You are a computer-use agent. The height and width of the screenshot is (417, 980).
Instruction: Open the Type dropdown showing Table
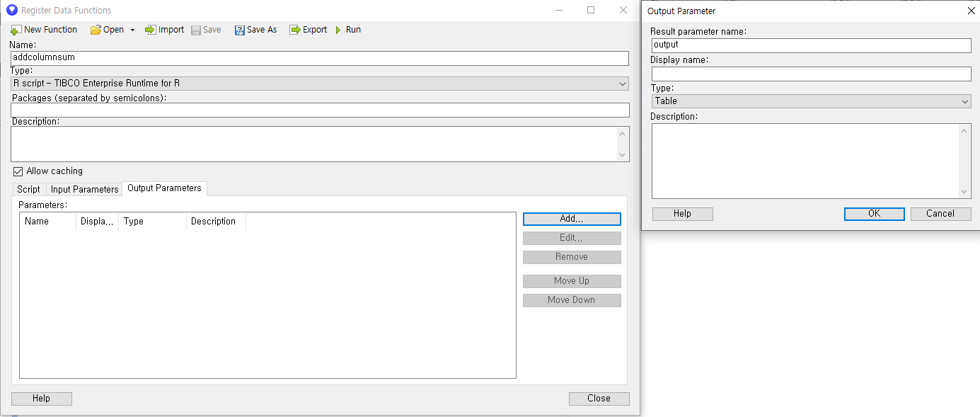point(811,101)
